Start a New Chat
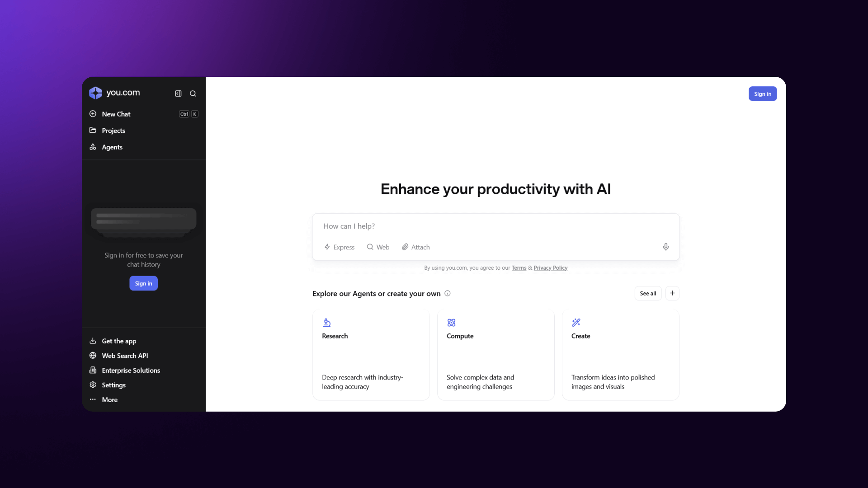 (x=116, y=114)
